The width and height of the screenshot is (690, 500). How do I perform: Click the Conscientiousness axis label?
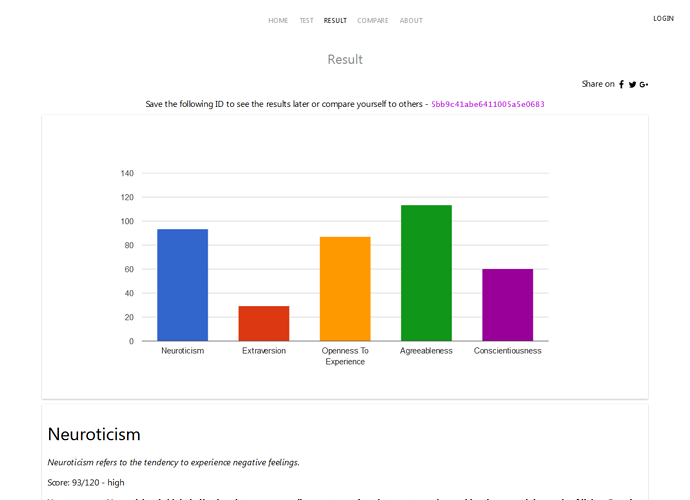click(x=507, y=351)
